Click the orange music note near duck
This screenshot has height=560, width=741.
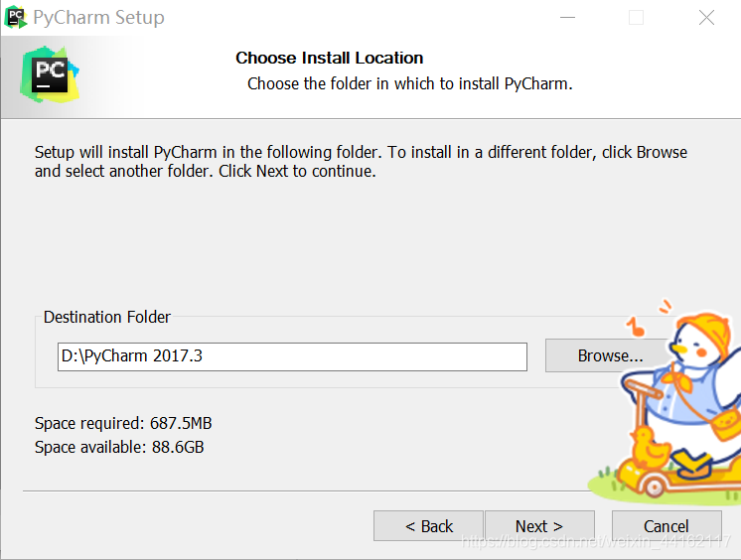point(636,327)
